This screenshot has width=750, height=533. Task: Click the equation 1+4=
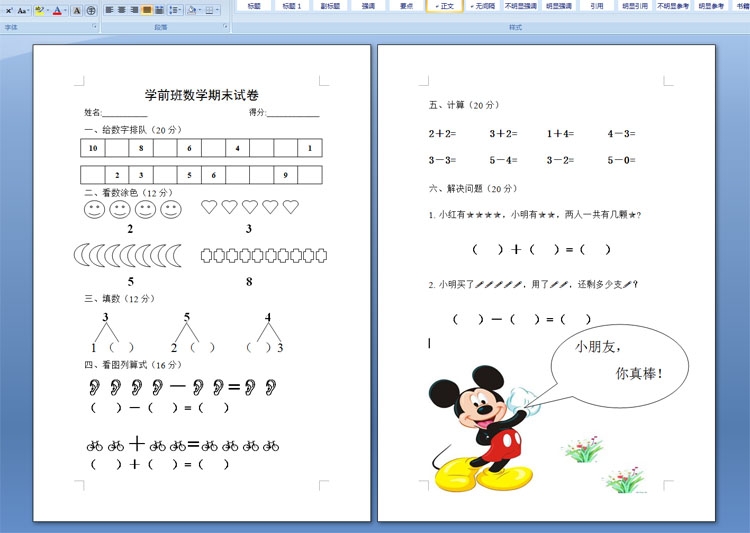pos(561,133)
